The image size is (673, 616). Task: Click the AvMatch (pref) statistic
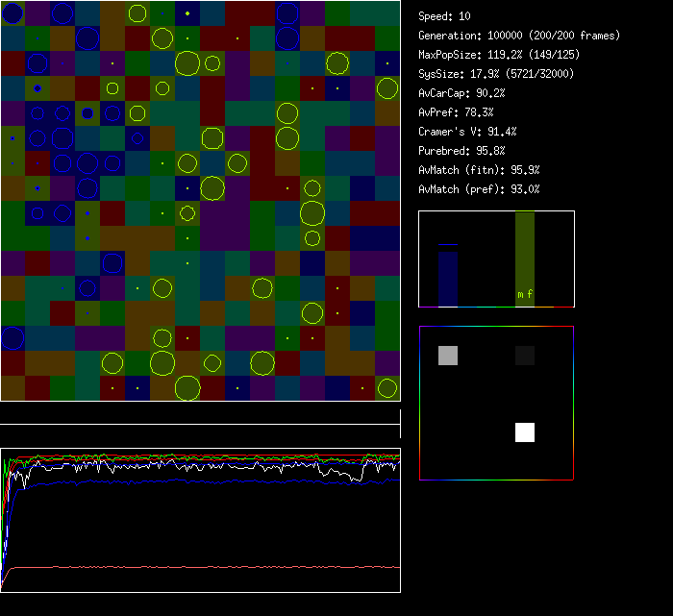tap(479, 189)
